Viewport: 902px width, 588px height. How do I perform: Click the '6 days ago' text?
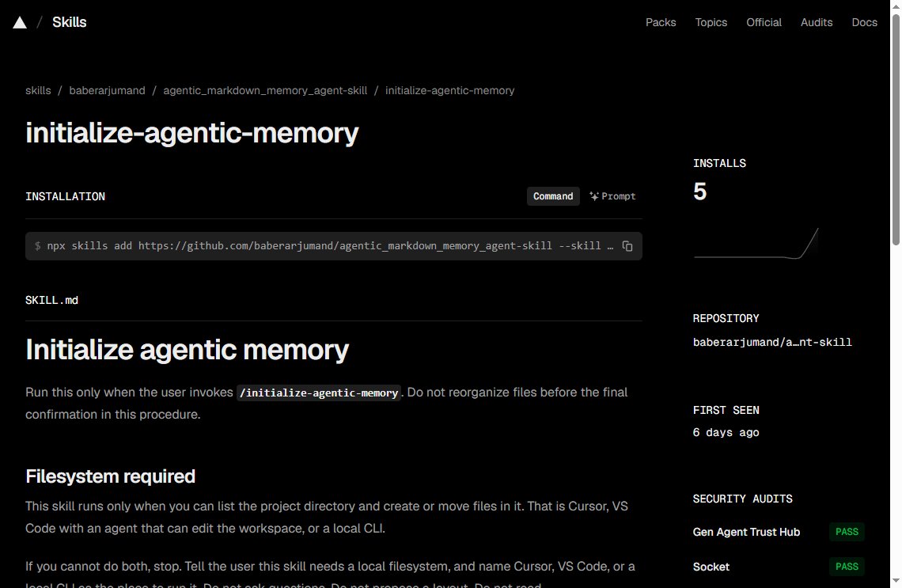click(x=726, y=433)
